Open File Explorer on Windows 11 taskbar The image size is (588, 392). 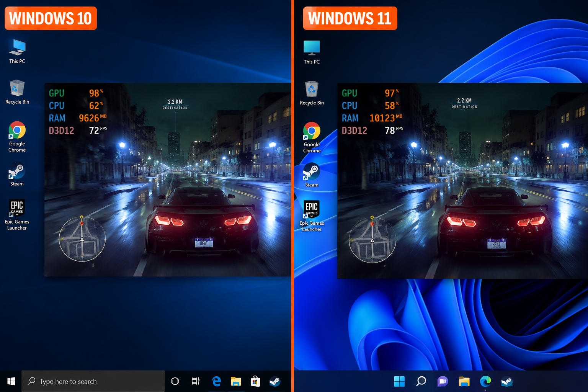point(464,381)
